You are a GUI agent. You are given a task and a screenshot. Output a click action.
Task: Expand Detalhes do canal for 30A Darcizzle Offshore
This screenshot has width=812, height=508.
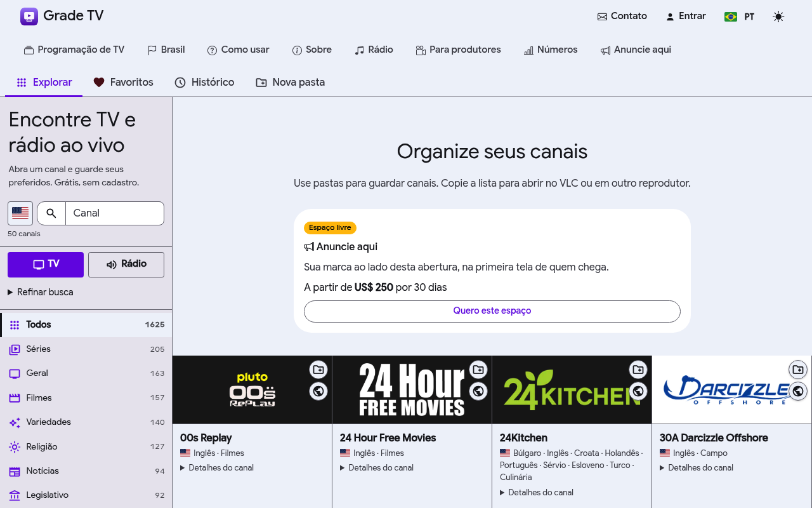697,468
